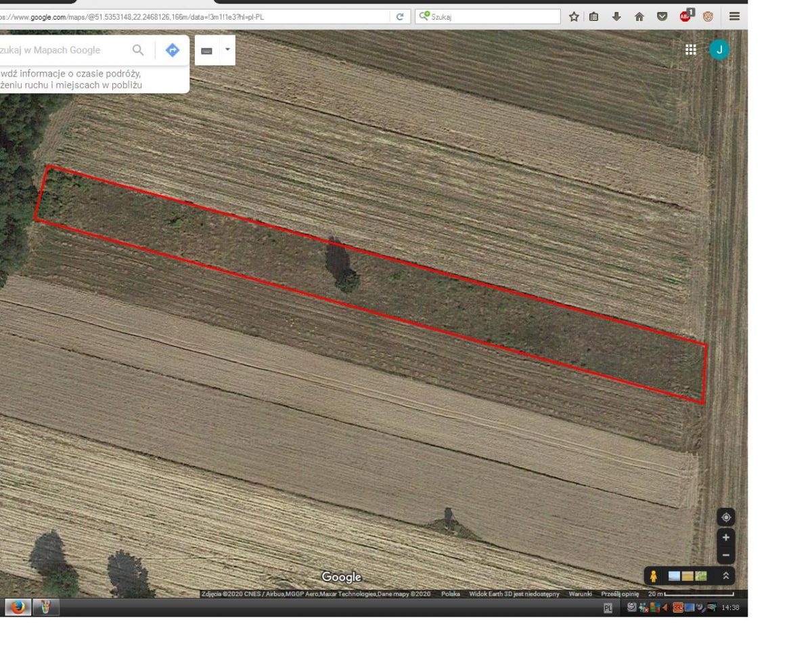Zoom out on the map
The image size is (812, 650).
726,555
